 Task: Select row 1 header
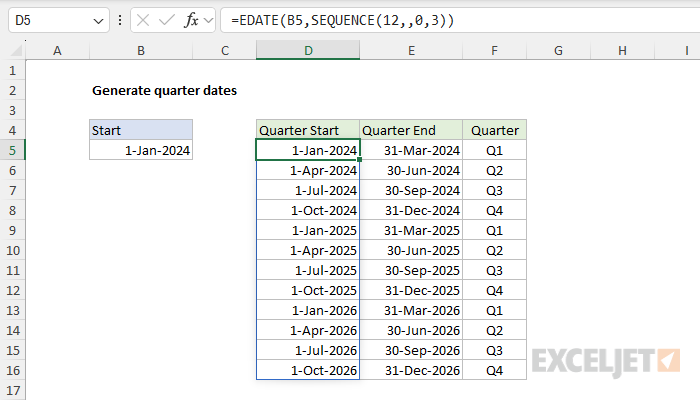point(12,71)
